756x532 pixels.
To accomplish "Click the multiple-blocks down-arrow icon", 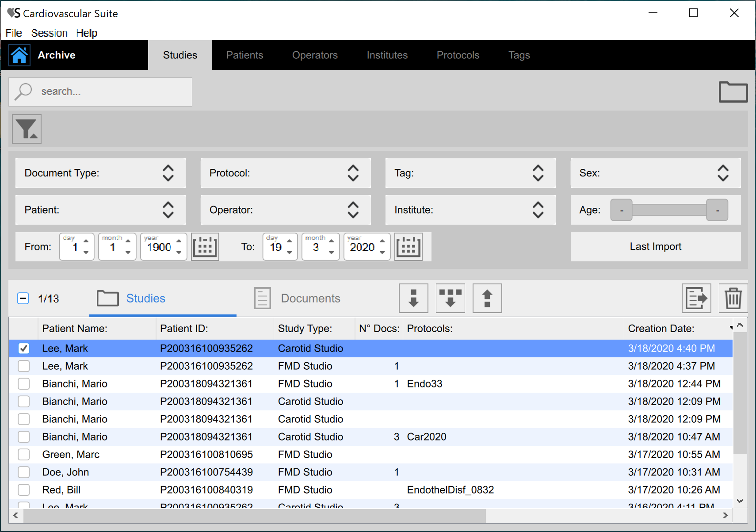I will pyautogui.click(x=450, y=299).
